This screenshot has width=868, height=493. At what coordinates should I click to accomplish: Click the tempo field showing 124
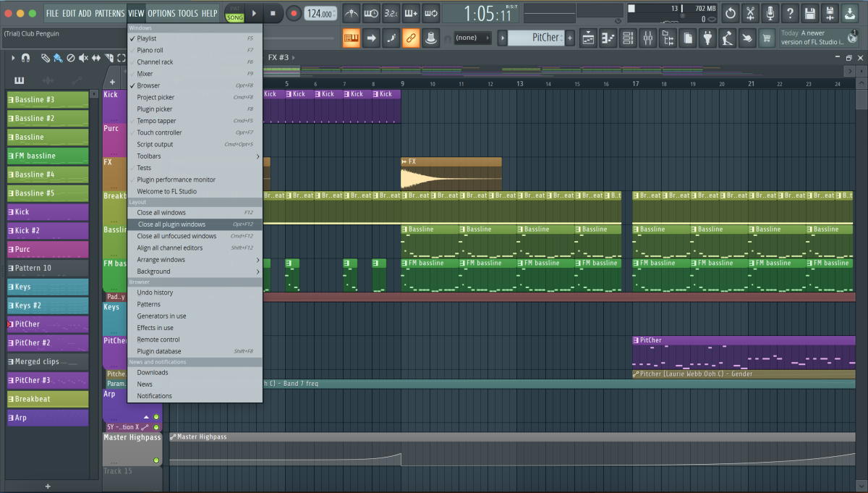(319, 14)
